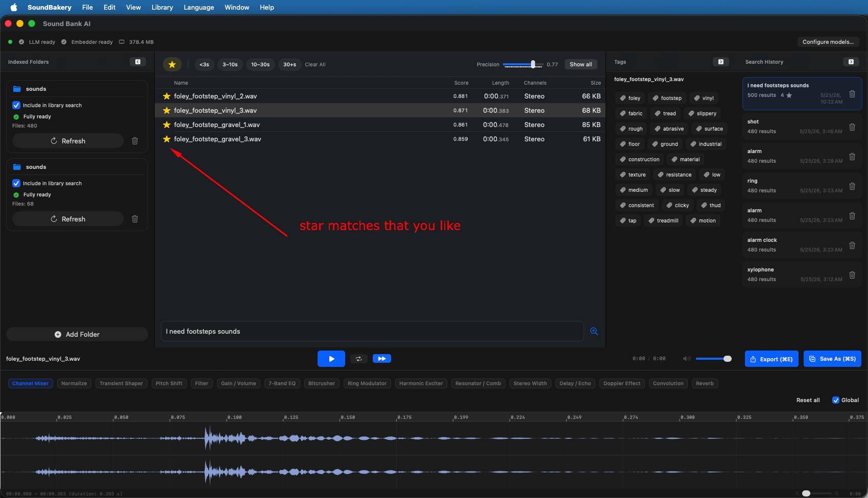Open the Library menu
868x498 pixels.
tap(162, 7)
